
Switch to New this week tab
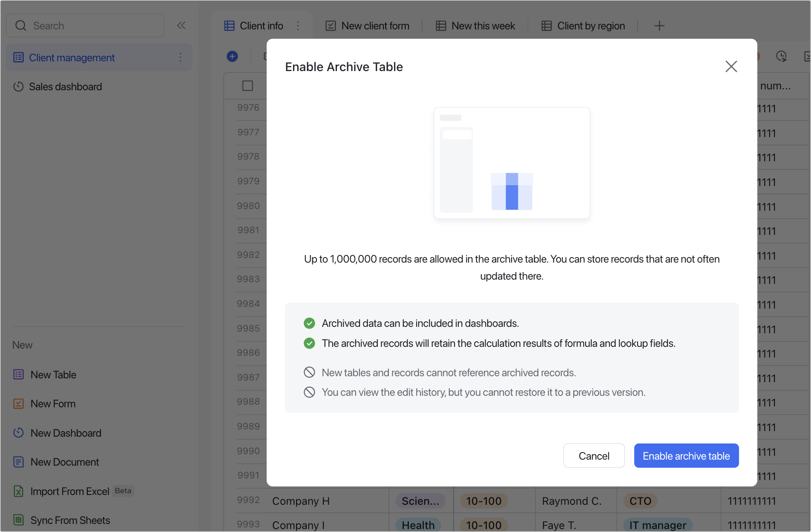[x=475, y=26]
